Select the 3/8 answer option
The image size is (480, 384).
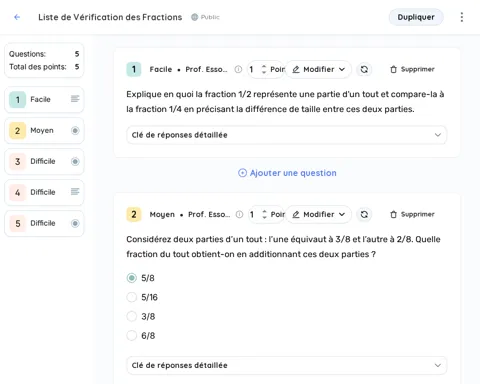132,316
